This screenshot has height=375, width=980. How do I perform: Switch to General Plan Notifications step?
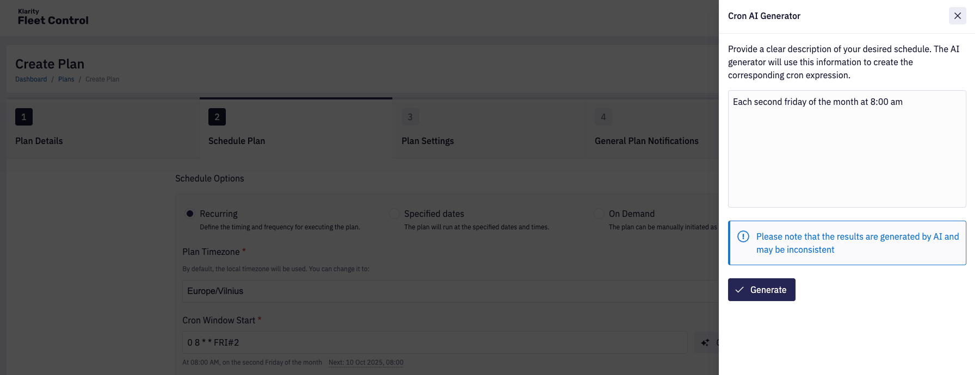tap(646, 141)
